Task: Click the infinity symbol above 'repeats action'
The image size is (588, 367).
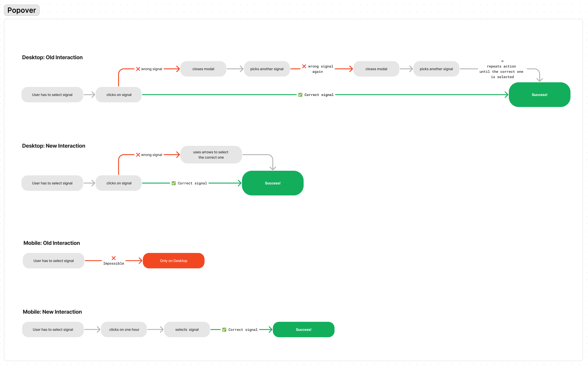Action: pos(502,61)
